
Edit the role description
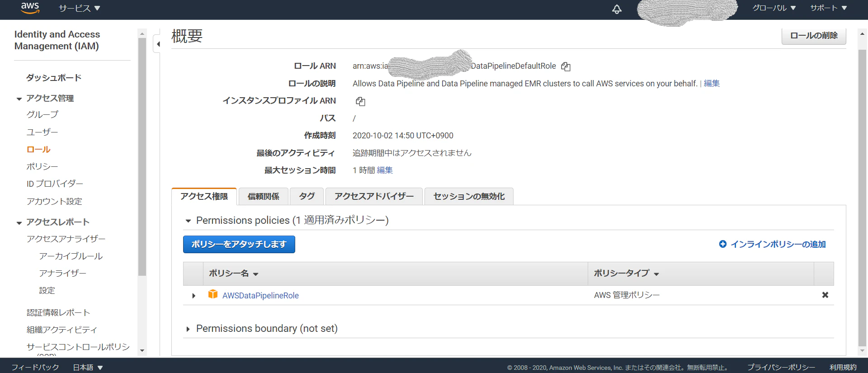pyautogui.click(x=712, y=84)
